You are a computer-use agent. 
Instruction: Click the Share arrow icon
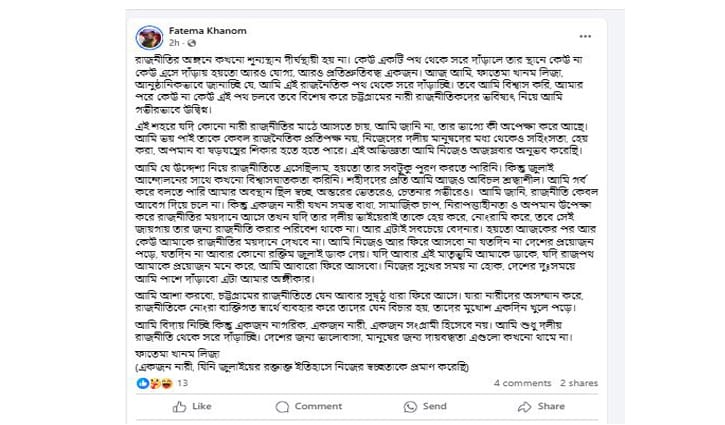point(523,407)
